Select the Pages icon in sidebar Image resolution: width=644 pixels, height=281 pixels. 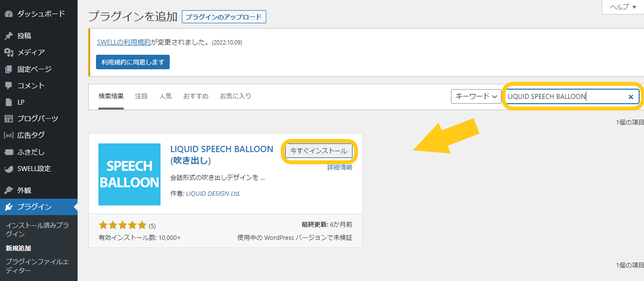tap(8, 69)
